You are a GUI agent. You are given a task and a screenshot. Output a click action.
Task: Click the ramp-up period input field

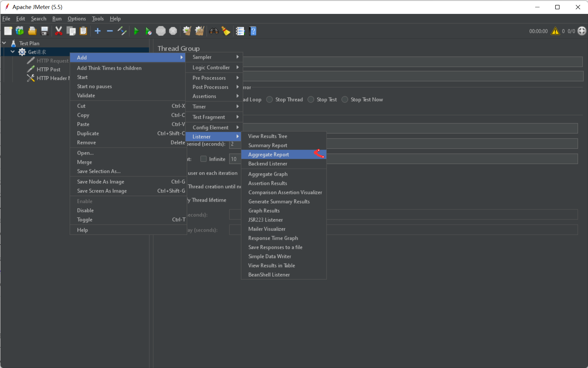coord(403,144)
